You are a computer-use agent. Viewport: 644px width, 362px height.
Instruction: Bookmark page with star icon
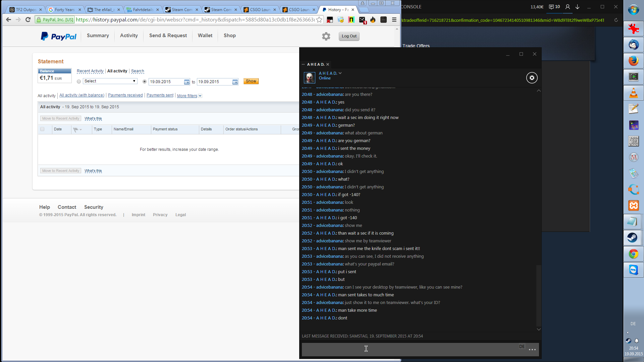pyautogui.click(x=319, y=20)
